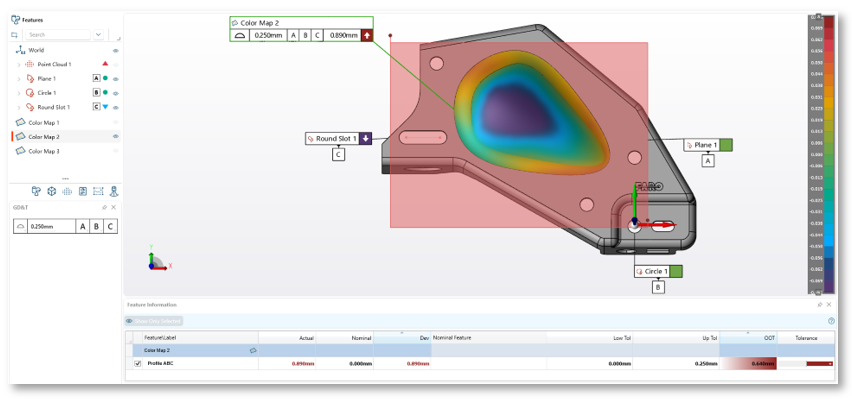Click the Tolerance bar for Profile ABC
The height and width of the screenshot is (399, 852).
pyautogui.click(x=806, y=363)
